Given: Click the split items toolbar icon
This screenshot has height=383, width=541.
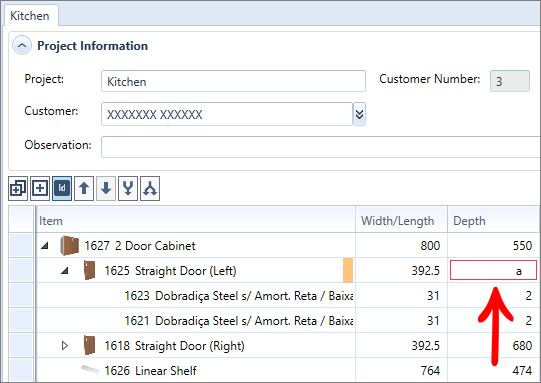Looking at the screenshot, I should tap(150, 188).
